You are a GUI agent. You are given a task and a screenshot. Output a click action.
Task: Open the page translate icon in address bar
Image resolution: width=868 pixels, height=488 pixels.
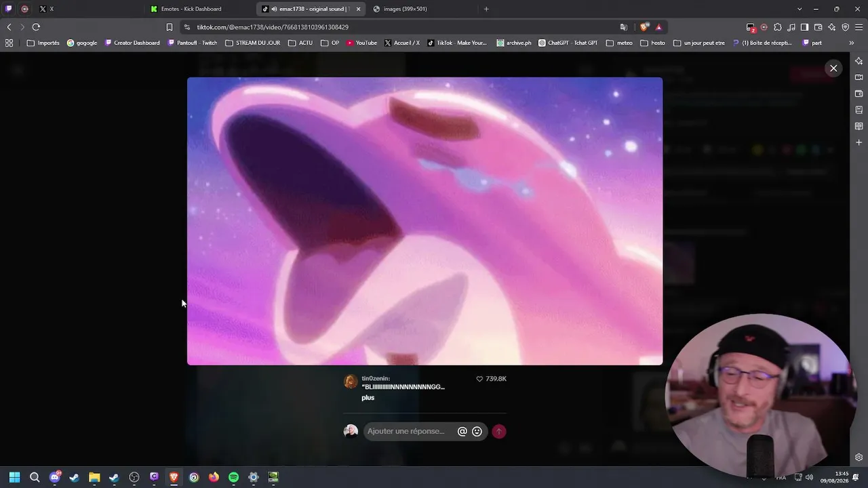pyautogui.click(x=624, y=27)
